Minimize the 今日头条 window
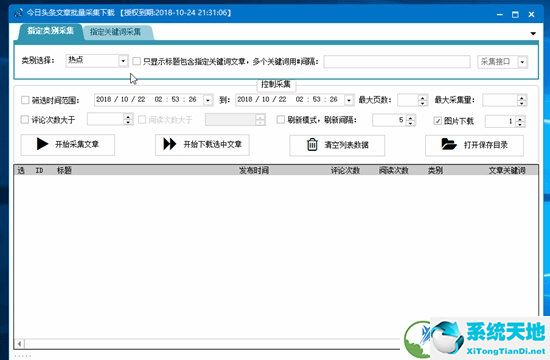 500,14
